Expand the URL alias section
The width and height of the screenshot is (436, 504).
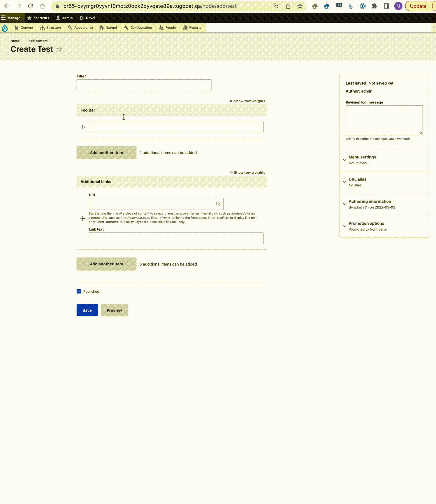(x=357, y=179)
